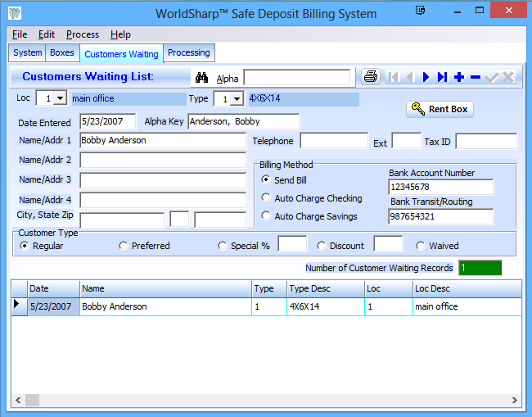The image size is (532, 417).
Task: Advance to the next record
Action: [426, 77]
